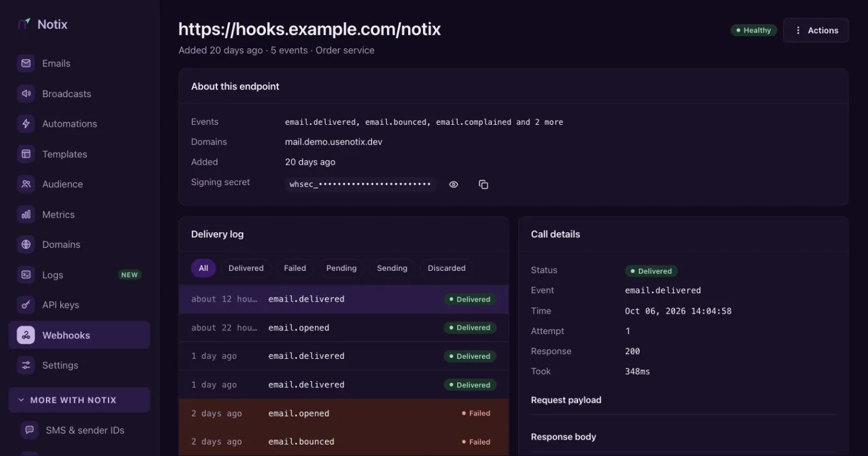Click the Logs terminal icon
Screen dimensions: 868x456
click(x=26, y=274)
